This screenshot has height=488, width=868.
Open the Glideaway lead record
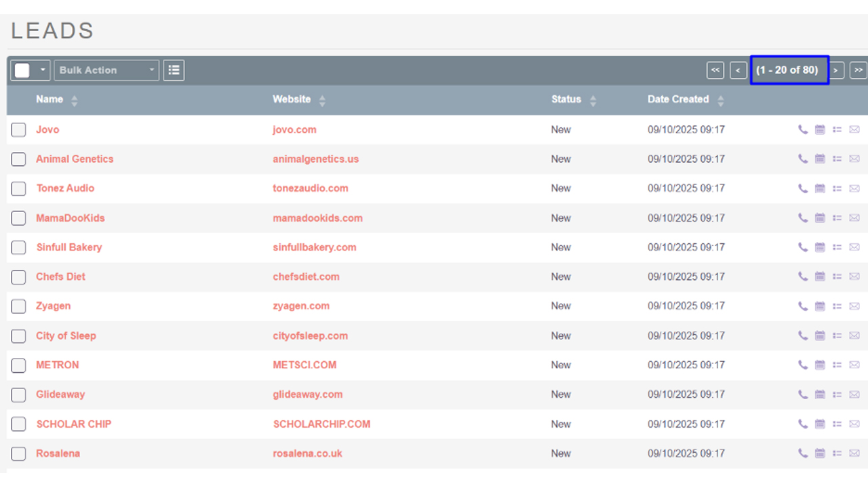(x=60, y=394)
